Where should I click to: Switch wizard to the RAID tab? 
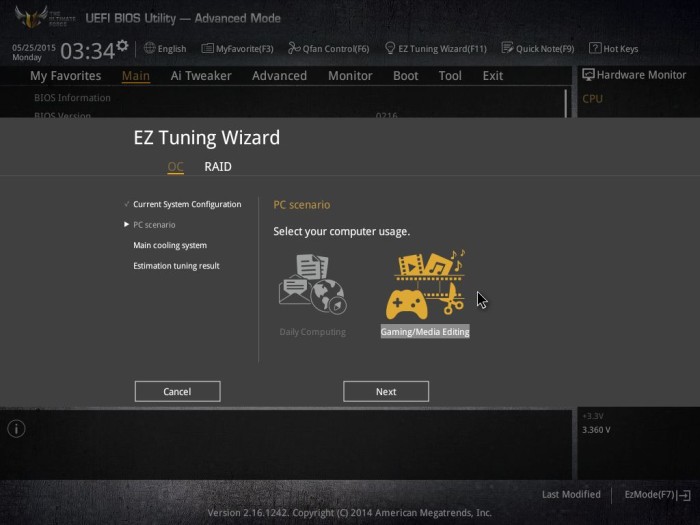[x=218, y=167]
